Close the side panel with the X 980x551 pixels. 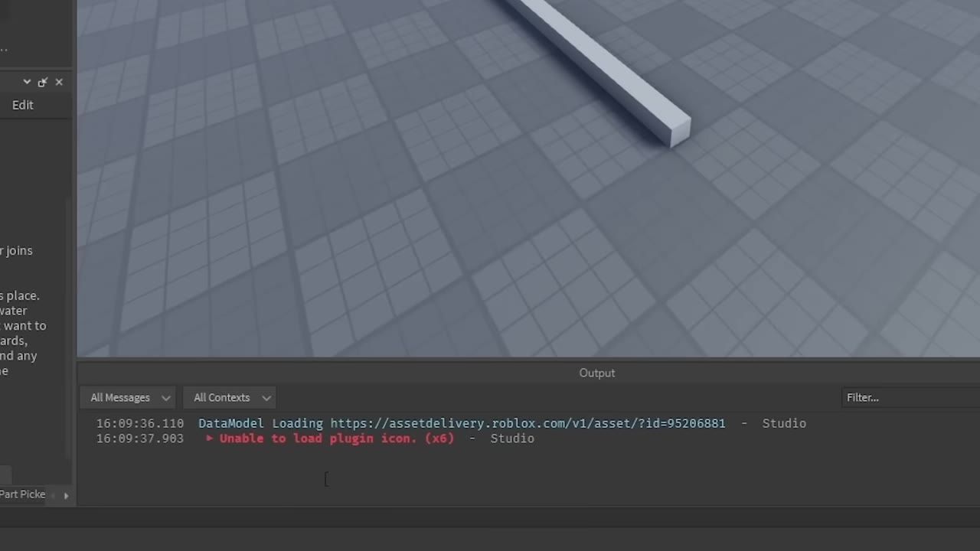(59, 82)
